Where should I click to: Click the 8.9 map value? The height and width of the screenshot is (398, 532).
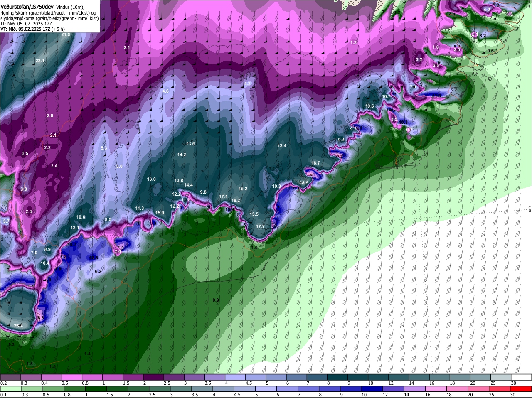[x=47, y=249]
